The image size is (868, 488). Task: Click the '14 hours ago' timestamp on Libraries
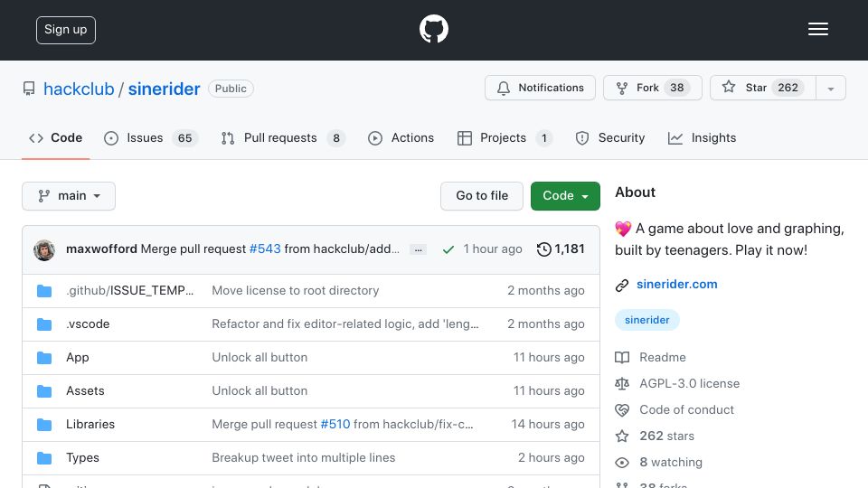pyautogui.click(x=548, y=424)
